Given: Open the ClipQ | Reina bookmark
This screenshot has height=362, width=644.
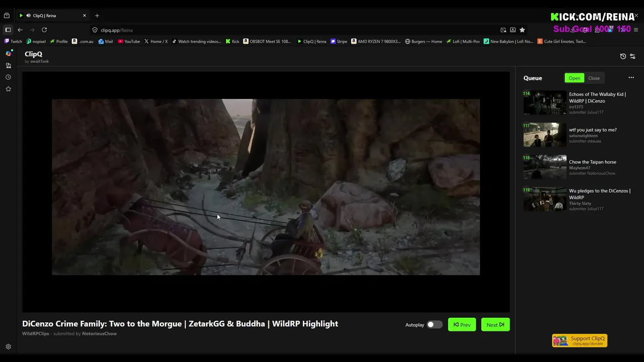Looking at the screenshot, I should 311,42.
